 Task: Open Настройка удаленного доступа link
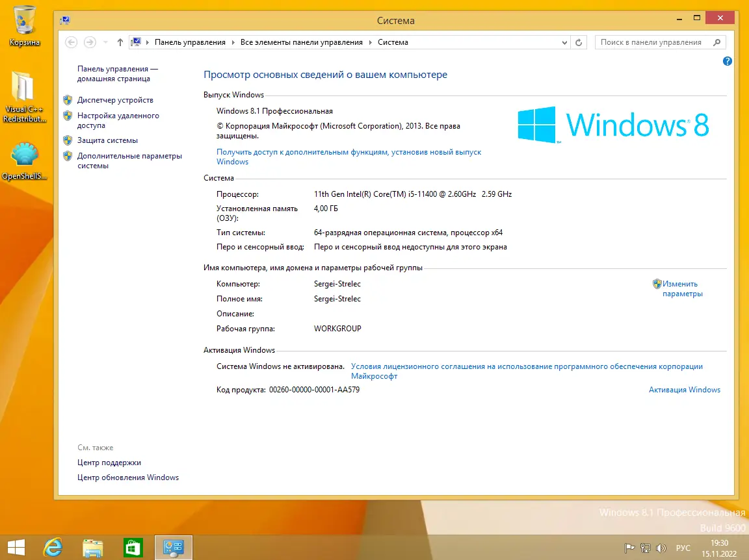[x=118, y=120]
